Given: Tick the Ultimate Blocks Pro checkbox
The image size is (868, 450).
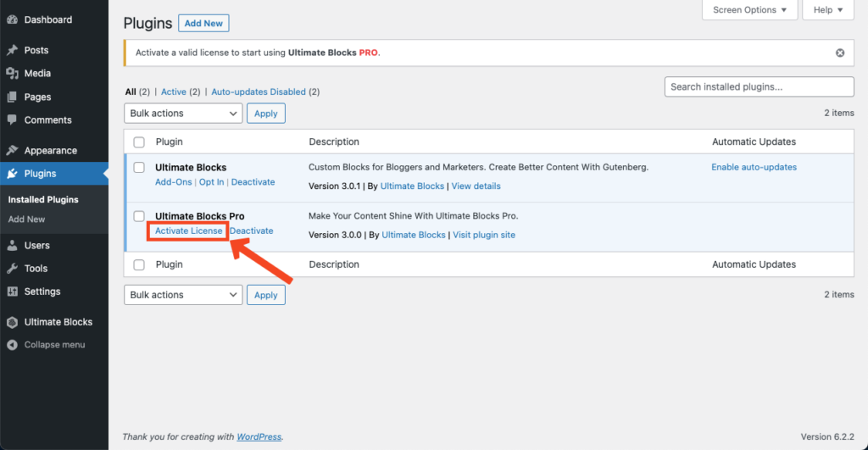Looking at the screenshot, I should [x=139, y=216].
